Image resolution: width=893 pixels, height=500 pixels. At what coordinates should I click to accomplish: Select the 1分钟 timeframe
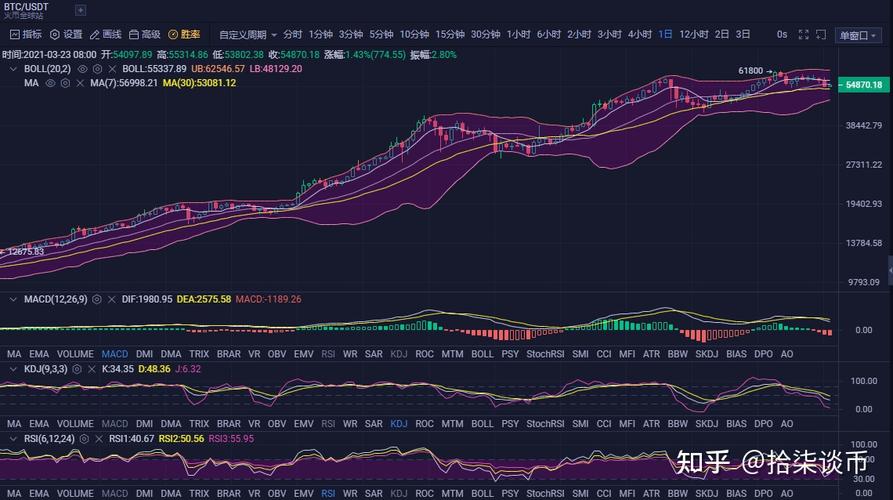(321, 35)
